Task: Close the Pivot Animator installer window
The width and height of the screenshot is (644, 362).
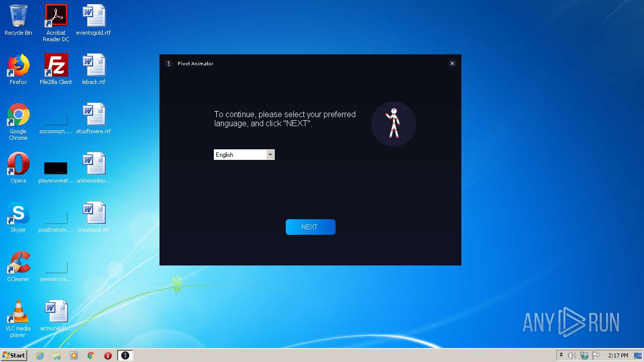Action: coord(452,63)
